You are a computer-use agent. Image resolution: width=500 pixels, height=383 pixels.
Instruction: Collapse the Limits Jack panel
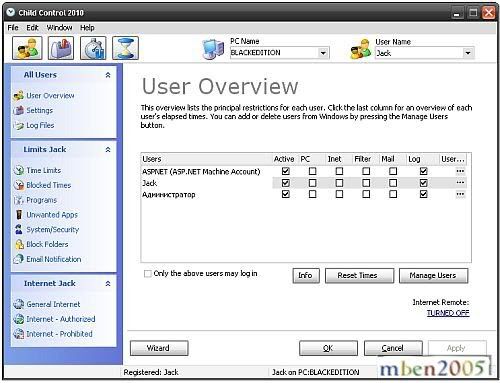(108, 150)
